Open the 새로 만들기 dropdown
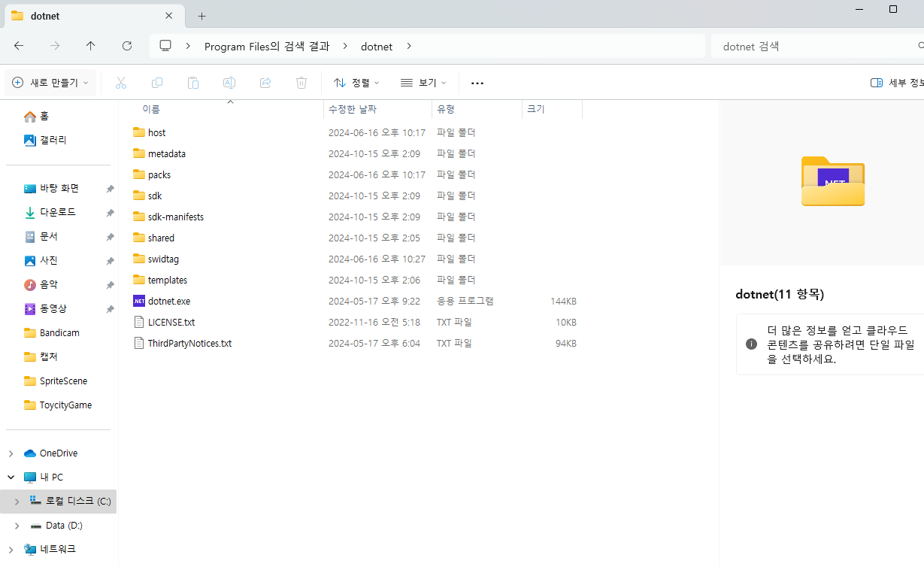Screen dimensions: 924x567 [50, 83]
